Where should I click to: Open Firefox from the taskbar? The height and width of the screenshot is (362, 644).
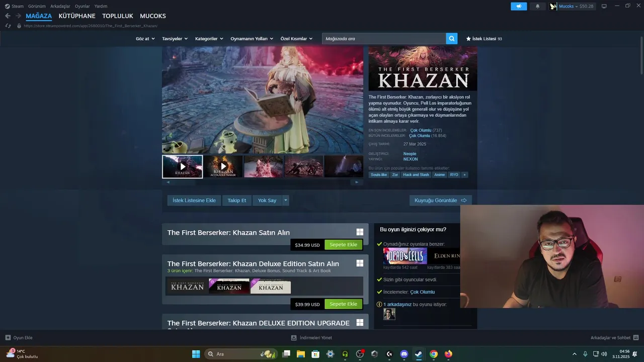[448, 354]
